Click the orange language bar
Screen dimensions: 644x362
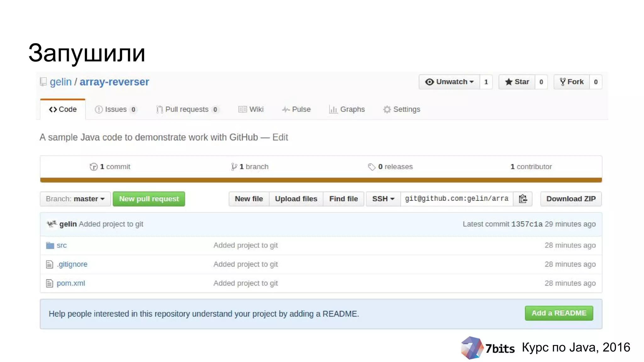(321, 180)
